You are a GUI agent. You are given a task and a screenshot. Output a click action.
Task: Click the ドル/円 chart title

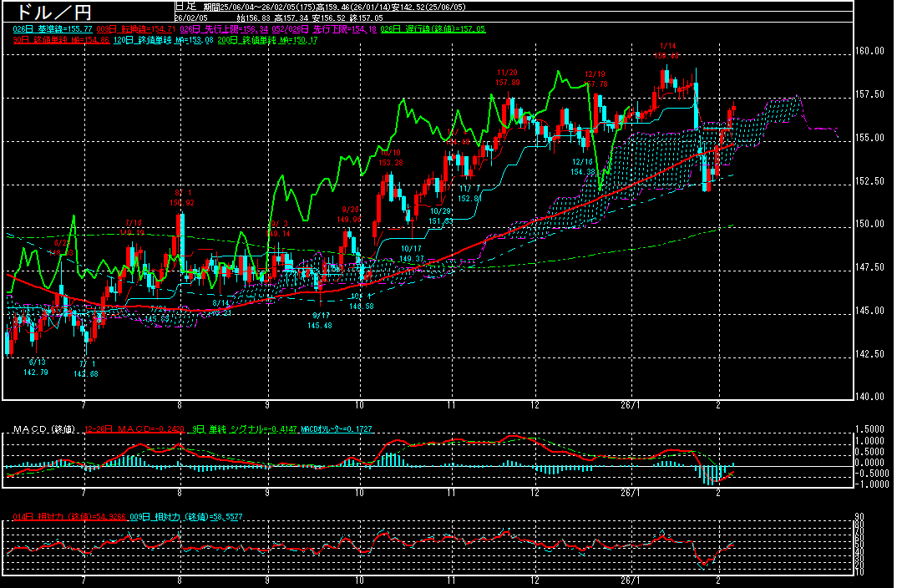pos(50,12)
